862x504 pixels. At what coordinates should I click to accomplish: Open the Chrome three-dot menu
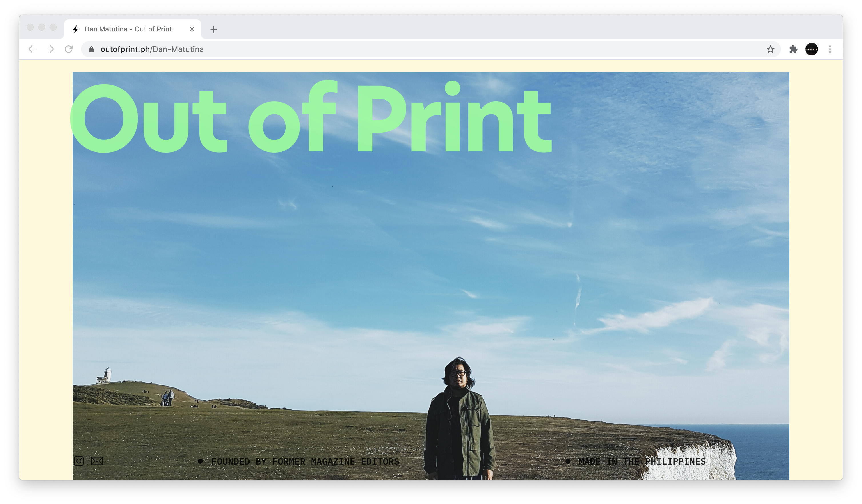coord(829,49)
